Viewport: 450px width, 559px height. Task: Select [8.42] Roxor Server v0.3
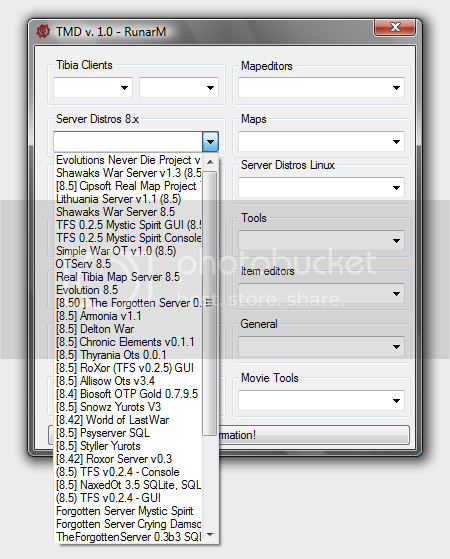coord(128,459)
